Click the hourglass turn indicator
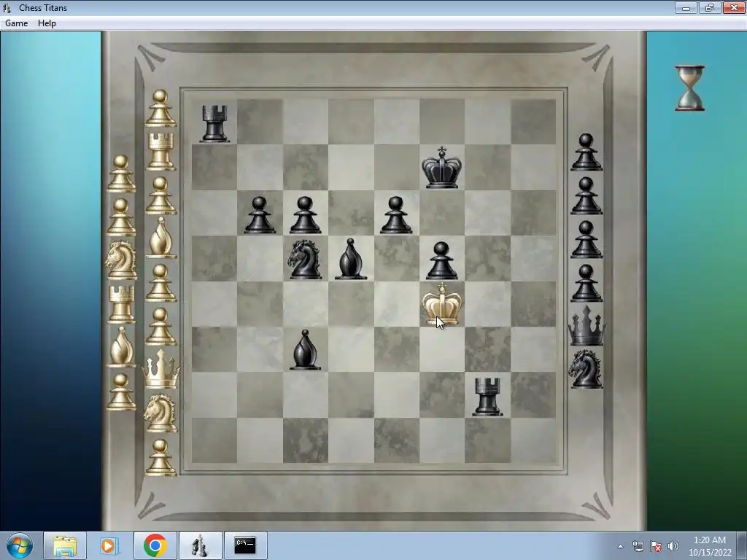The image size is (747, 560). [689, 88]
